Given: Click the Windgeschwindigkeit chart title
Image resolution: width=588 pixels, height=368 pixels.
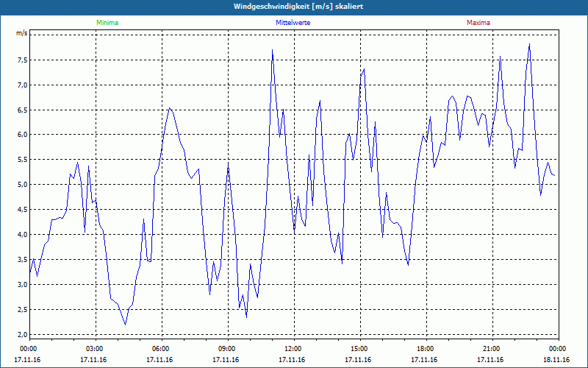Looking at the screenshot, I should [x=298, y=7].
